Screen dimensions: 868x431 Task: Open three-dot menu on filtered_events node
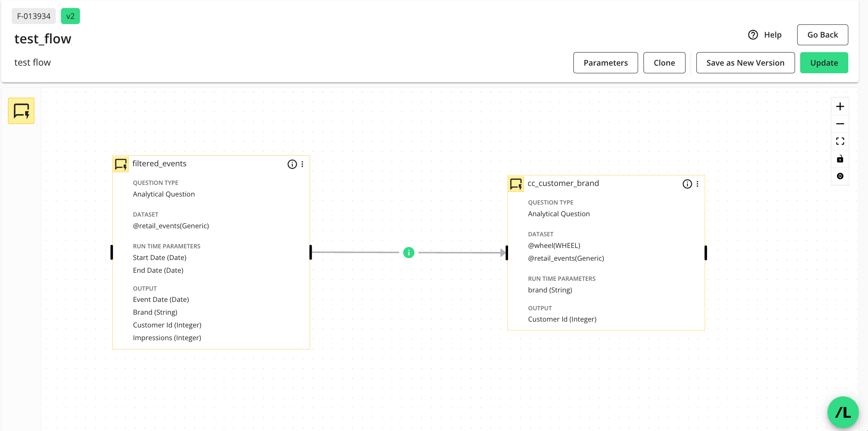(302, 164)
